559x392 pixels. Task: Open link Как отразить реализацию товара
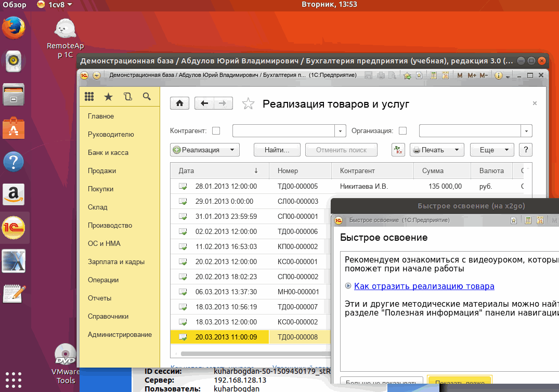pyautogui.click(x=424, y=286)
